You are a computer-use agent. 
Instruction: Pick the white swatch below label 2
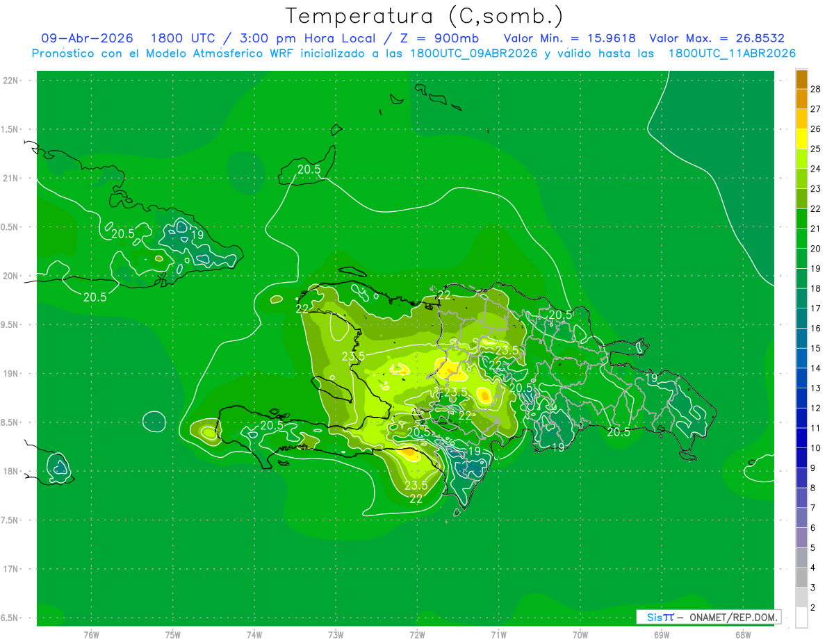pos(801,618)
